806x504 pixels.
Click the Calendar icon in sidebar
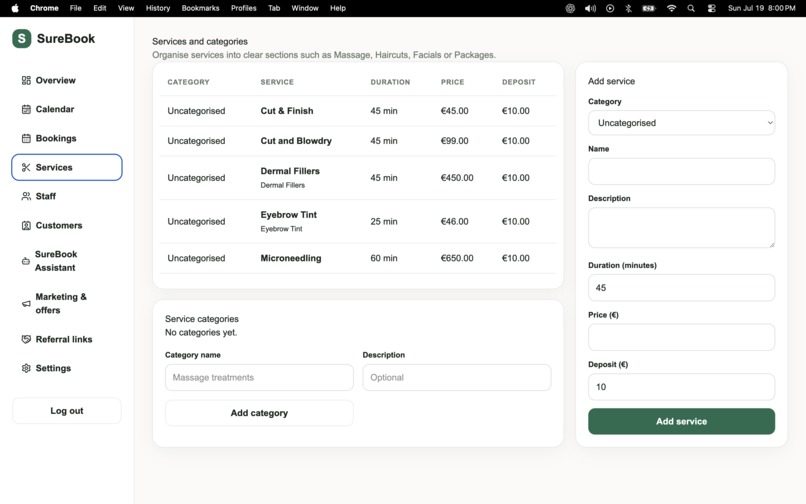tap(26, 109)
